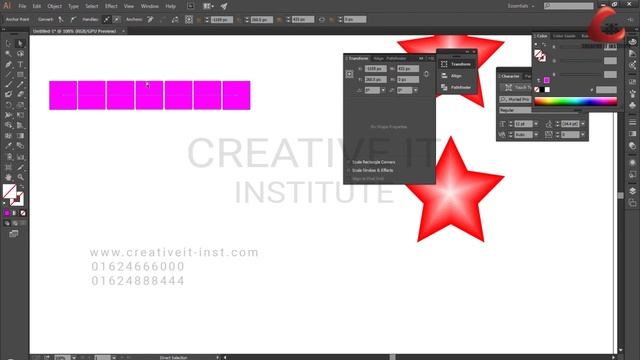Switch to the Align panel tab
This screenshot has height=360, width=640.
(378, 58)
